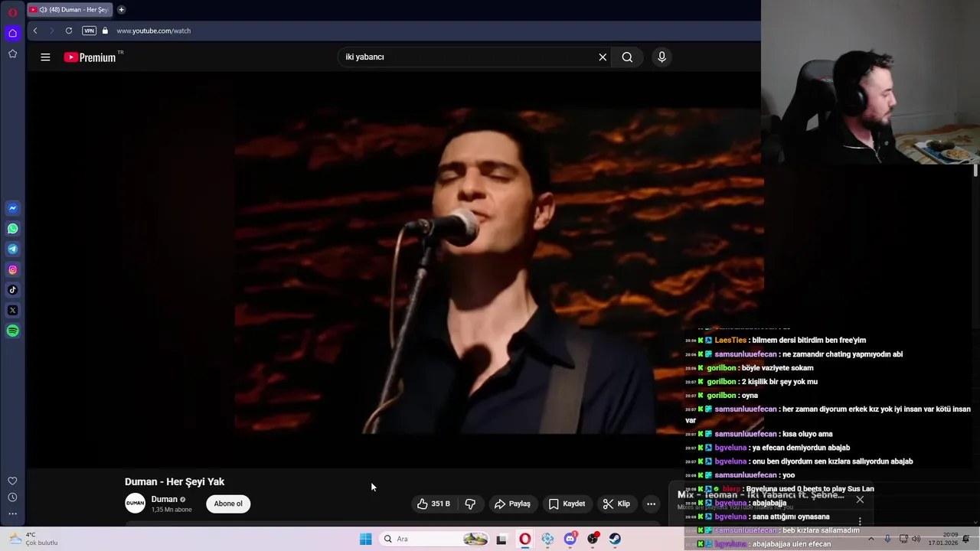The width and height of the screenshot is (980, 551).
Task: Open Opera start page home icon
Action: (x=12, y=33)
